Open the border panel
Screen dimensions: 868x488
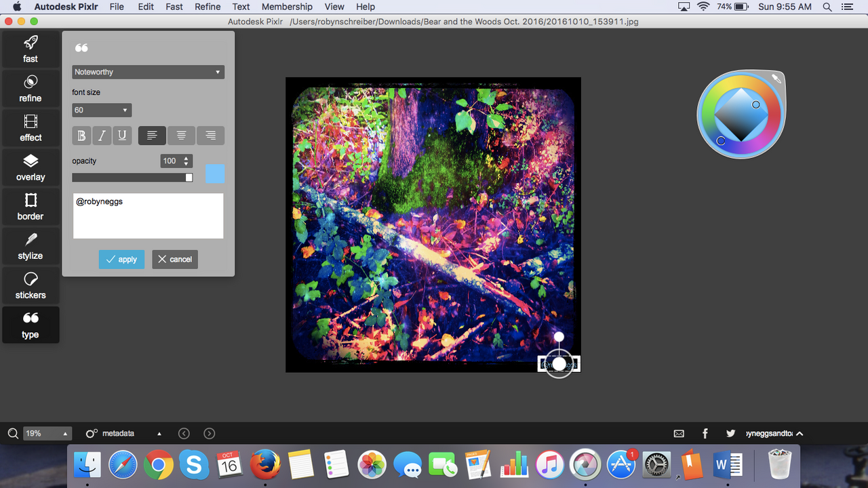pyautogui.click(x=31, y=207)
